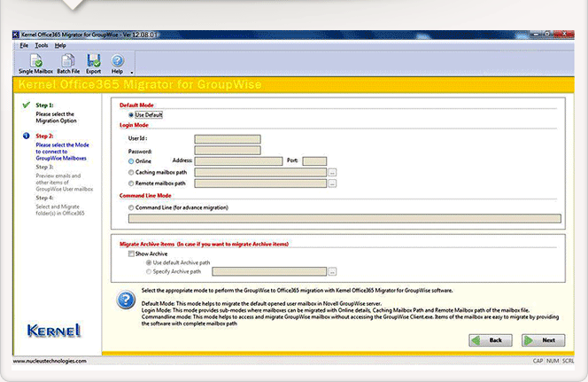Open the File menu
This screenshot has width=588, height=382.
click(24, 45)
